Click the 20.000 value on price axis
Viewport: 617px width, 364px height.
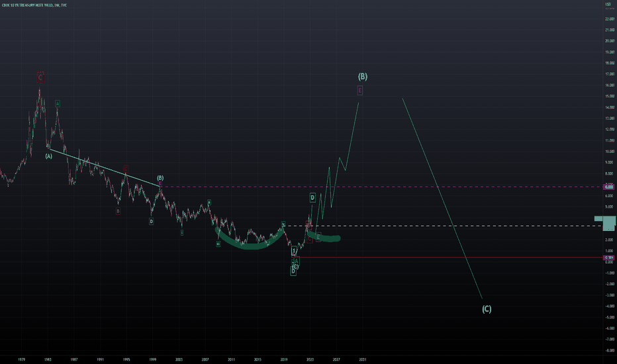(x=610, y=41)
